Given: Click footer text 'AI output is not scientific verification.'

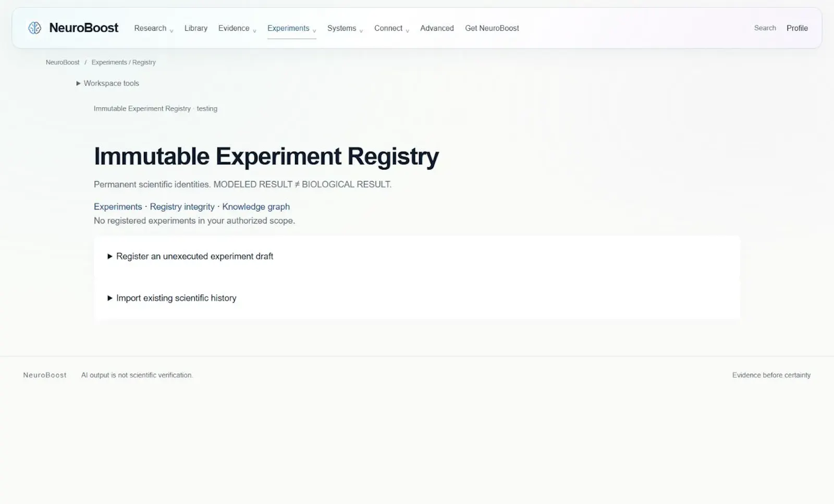Looking at the screenshot, I should coord(137,375).
